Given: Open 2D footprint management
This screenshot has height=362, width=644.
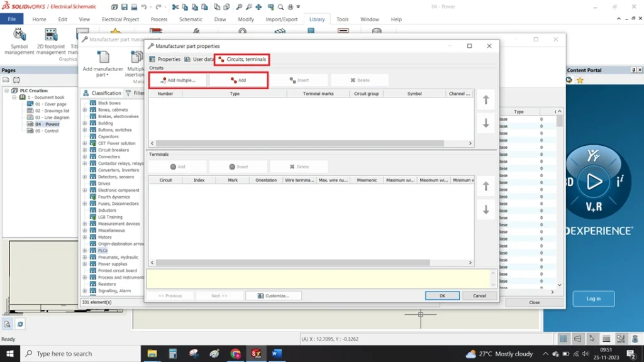Looking at the screenshot, I should pyautogui.click(x=51, y=41).
